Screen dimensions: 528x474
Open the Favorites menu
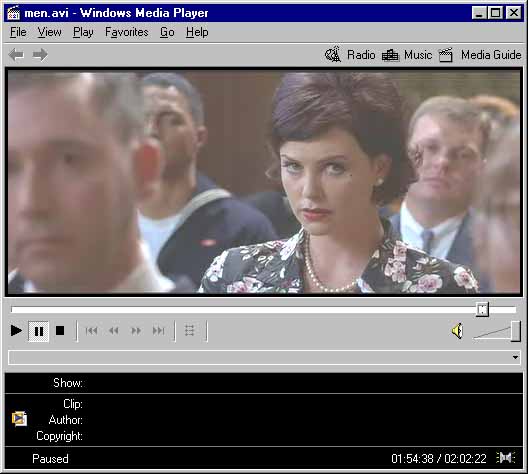click(127, 32)
